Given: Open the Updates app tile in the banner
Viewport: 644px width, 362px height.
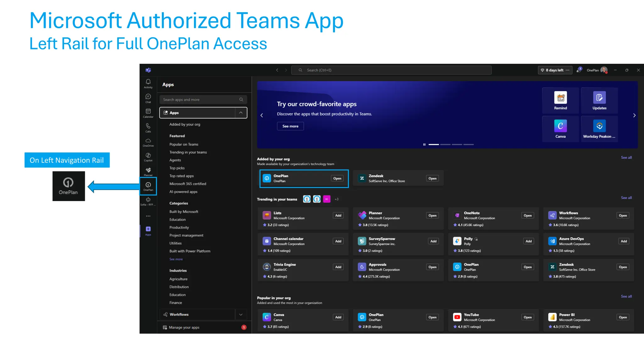Looking at the screenshot, I should pos(599,101).
